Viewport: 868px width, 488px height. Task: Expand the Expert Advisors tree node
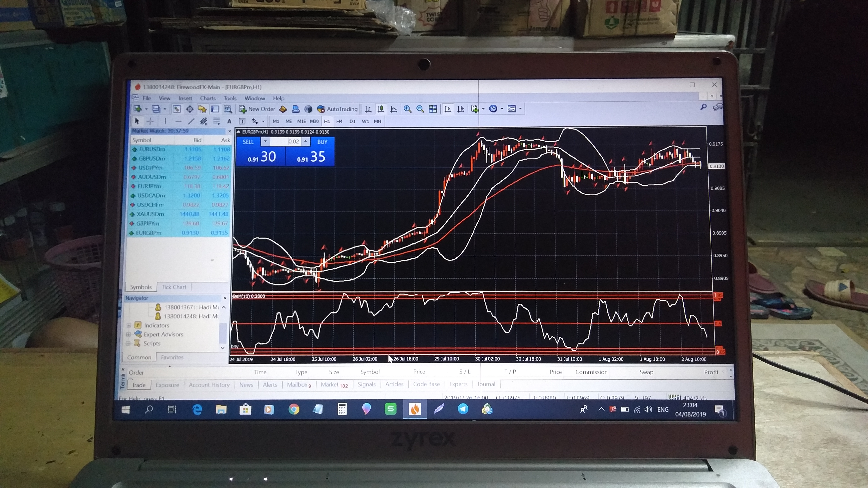(128, 335)
